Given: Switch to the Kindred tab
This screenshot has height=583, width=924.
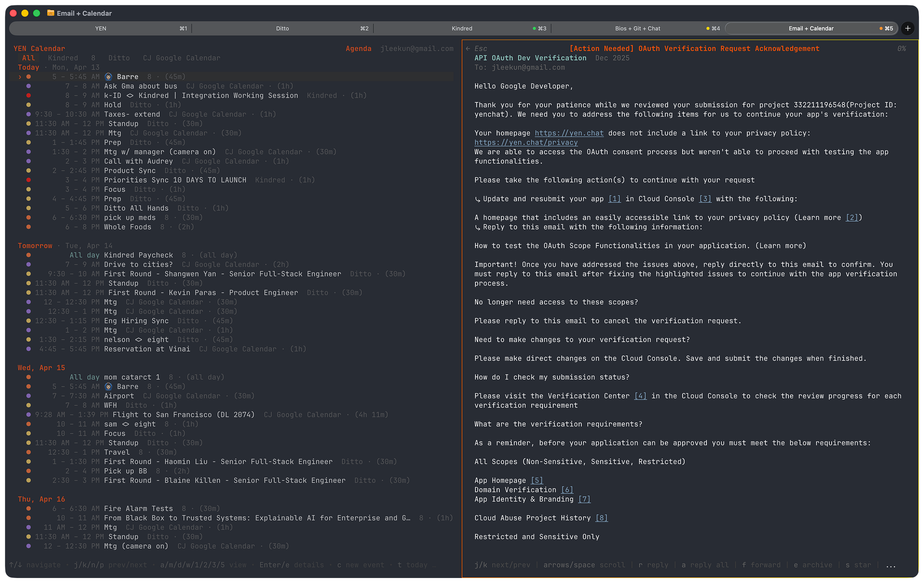Looking at the screenshot, I should point(462,28).
